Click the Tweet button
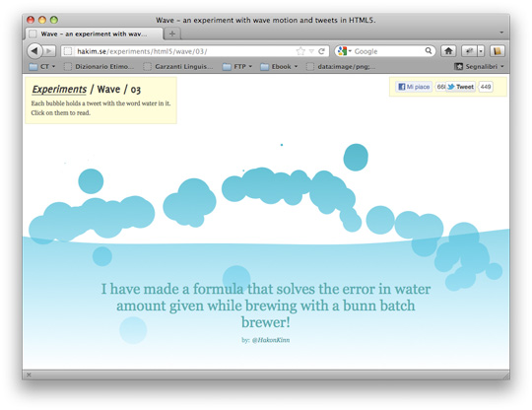Image resolution: width=532 pixels, height=410 pixels. coord(460,87)
